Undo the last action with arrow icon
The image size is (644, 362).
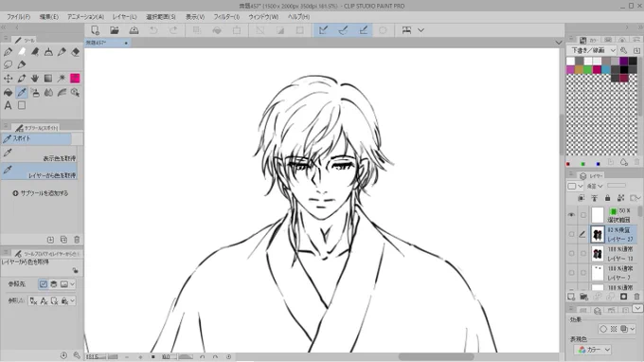coord(153,30)
